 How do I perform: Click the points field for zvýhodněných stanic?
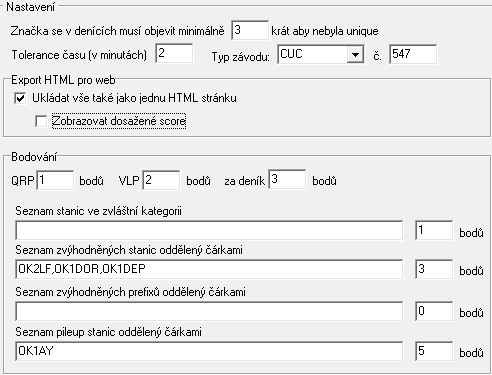[x=434, y=269]
